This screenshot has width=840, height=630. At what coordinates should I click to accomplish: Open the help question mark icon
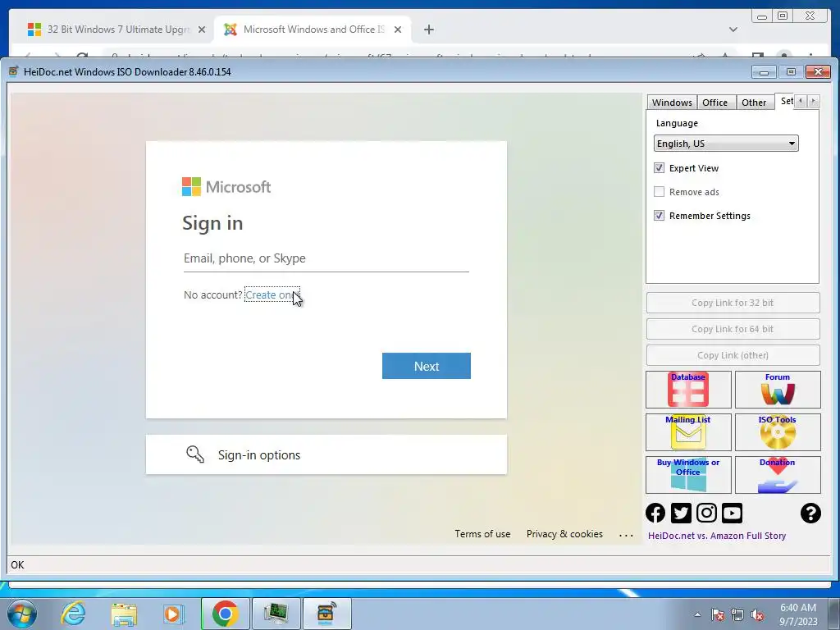click(810, 513)
